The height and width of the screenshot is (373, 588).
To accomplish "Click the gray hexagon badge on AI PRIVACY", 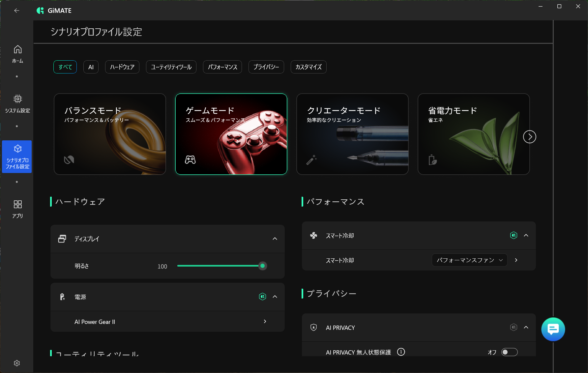I will click(514, 327).
